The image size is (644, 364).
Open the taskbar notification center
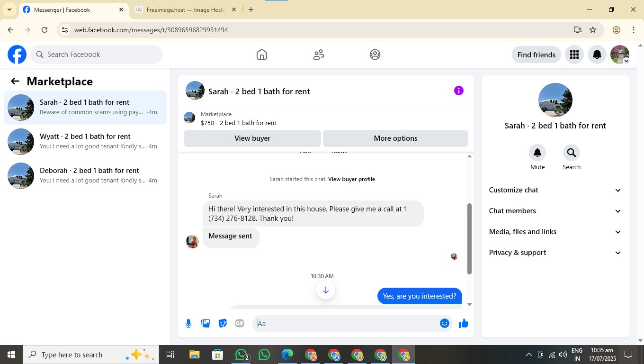pos(628,355)
